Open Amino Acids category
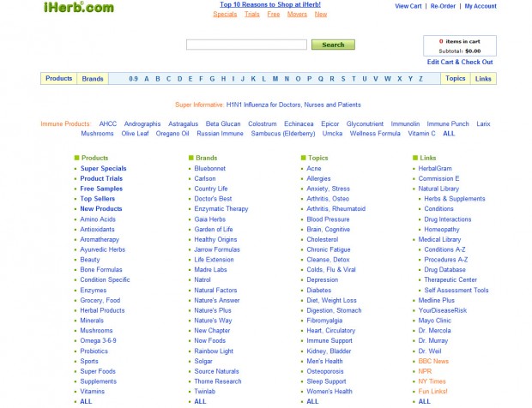532x408 pixels. coord(98,219)
